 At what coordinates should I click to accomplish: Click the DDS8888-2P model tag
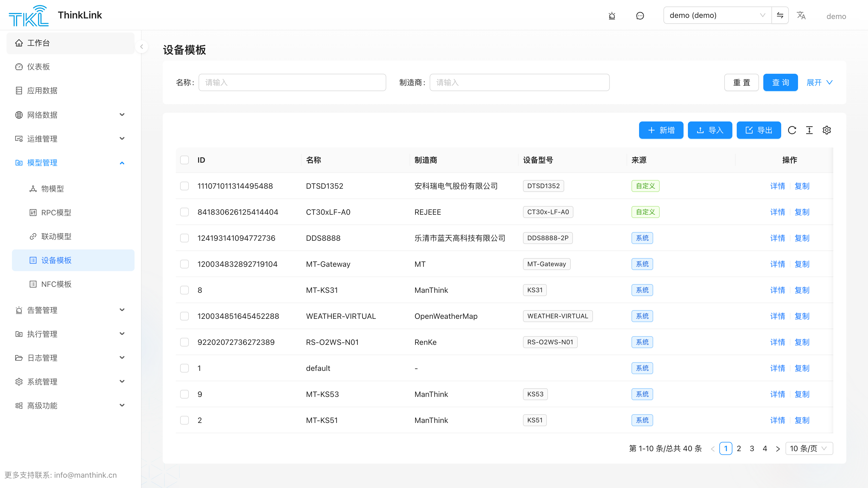[x=548, y=238]
